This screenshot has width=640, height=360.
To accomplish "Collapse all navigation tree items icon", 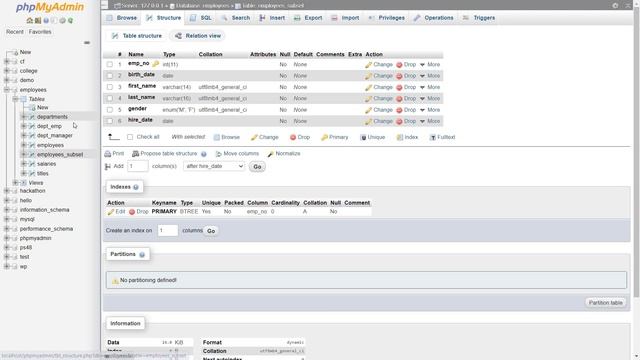I will click(87, 42).
